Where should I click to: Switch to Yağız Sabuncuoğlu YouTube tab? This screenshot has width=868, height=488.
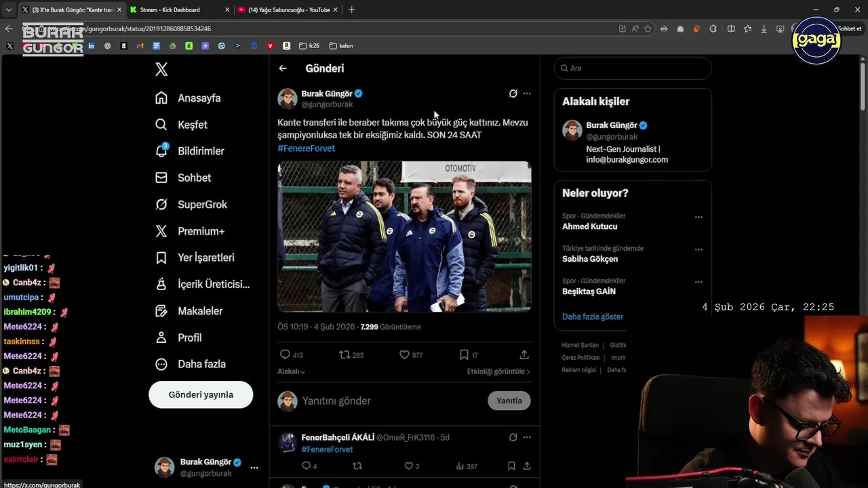[289, 9]
